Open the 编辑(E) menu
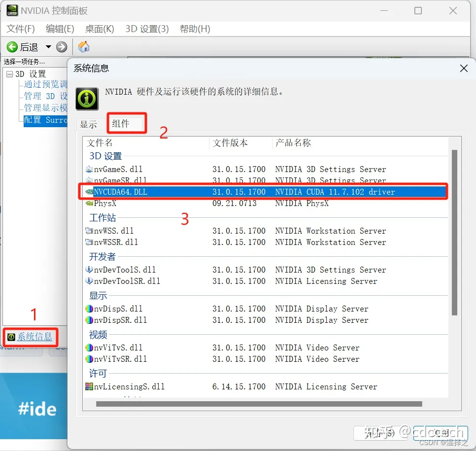The width and height of the screenshot is (476, 451). (x=60, y=29)
